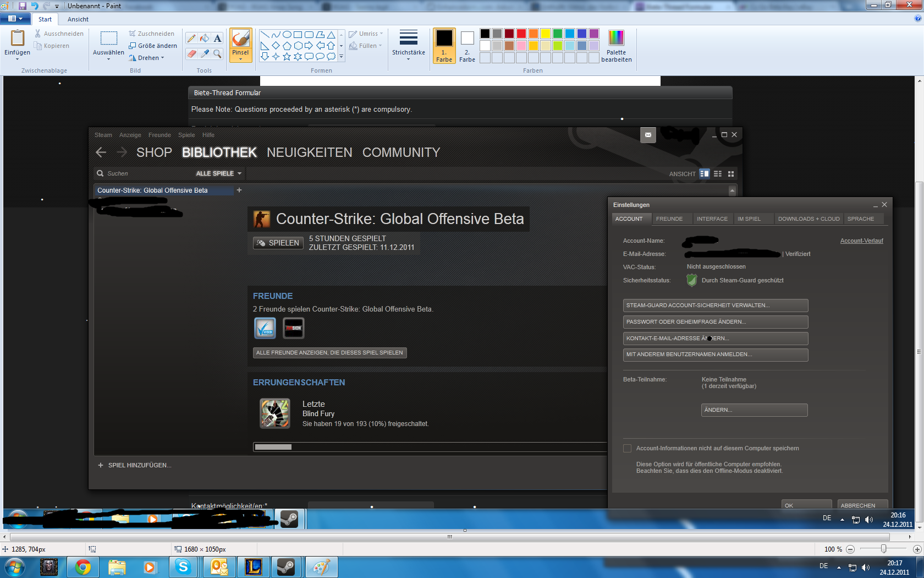Select the straight line shape
Screen dimensions: 924x578
click(265, 35)
